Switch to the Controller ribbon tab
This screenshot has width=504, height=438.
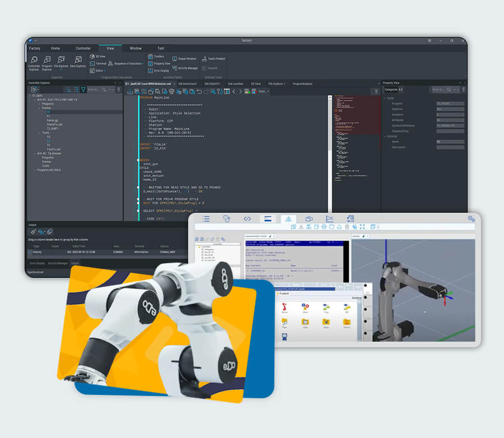83,49
